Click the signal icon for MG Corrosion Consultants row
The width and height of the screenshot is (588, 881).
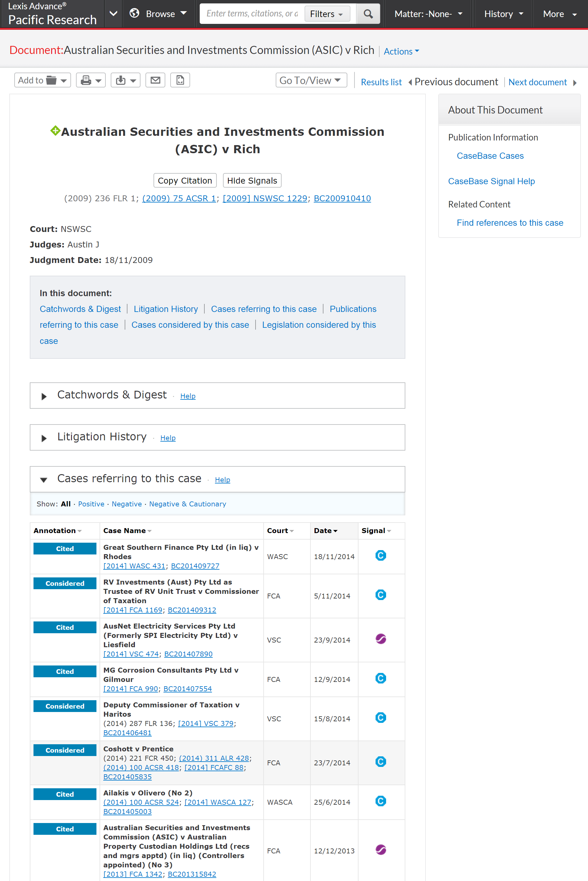coord(381,678)
